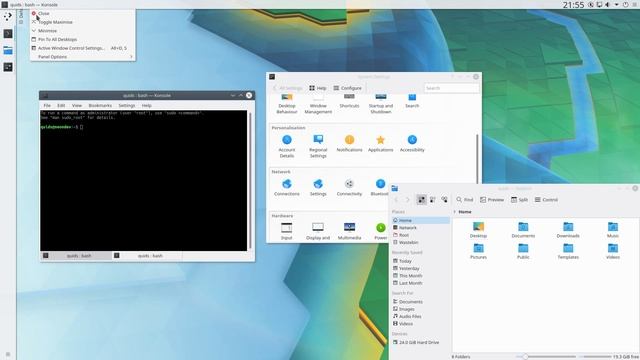
Task: Open application launcher at panel top
Action: [x=8, y=16]
